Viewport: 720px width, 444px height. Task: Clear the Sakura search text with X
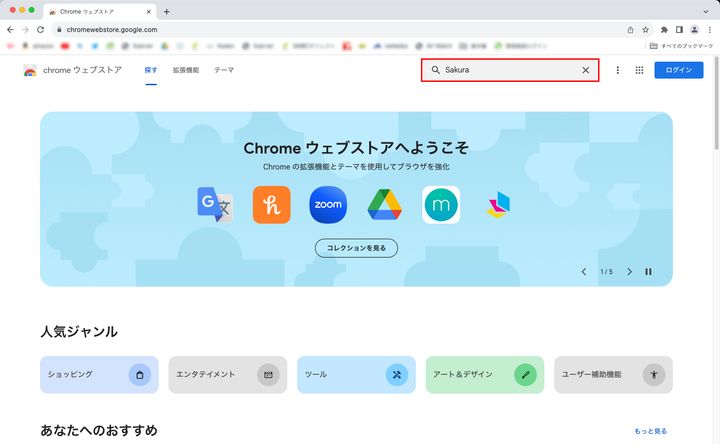pyautogui.click(x=586, y=70)
